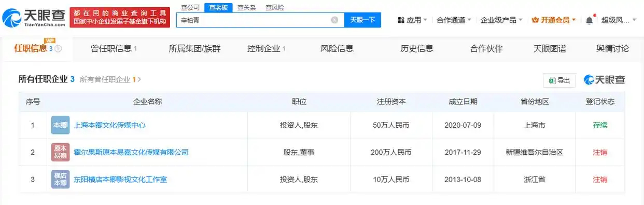
Task: Click the 企业名称 column header
Action: 147,102
